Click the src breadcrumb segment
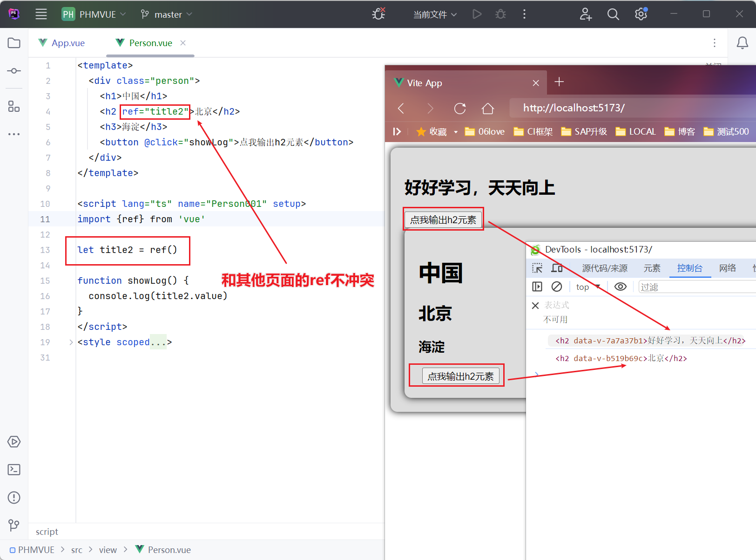Image resolution: width=756 pixels, height=560 pixels. [77, 550]
